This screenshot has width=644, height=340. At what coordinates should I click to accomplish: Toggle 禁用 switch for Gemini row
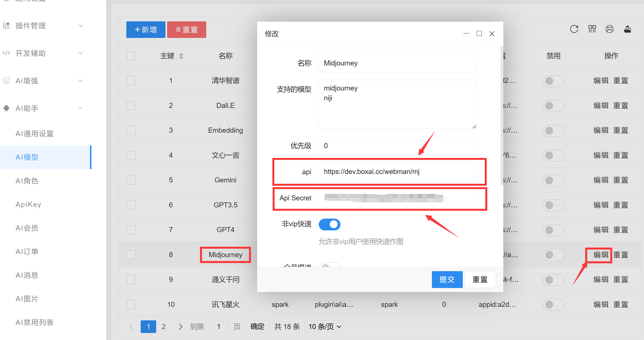click(x=553, y=180)
